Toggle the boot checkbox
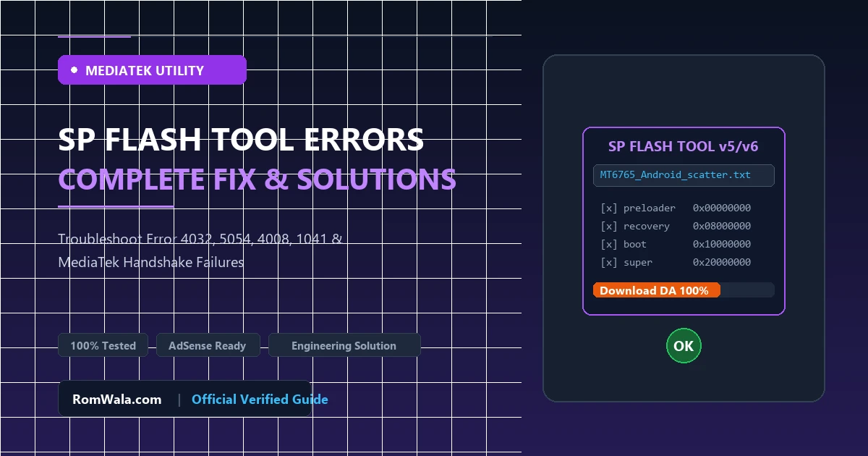 (x=609, y=244)
